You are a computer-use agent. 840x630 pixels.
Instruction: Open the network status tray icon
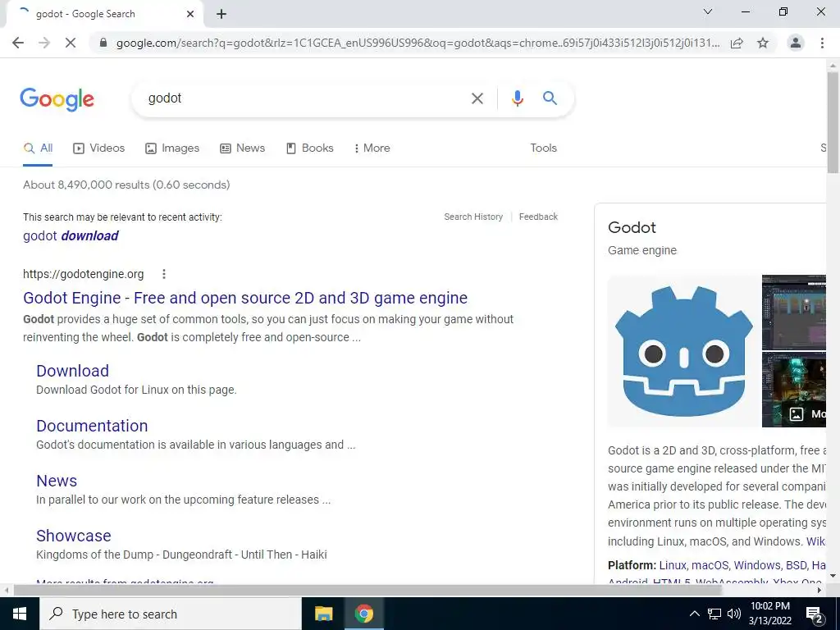(x=714, y=614)
